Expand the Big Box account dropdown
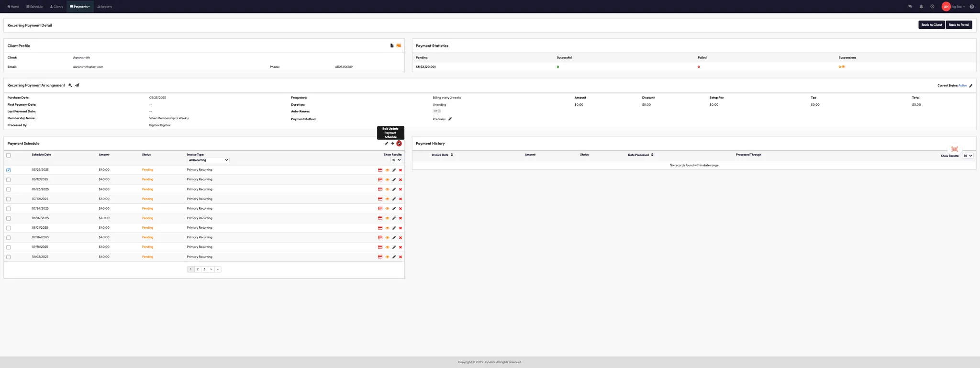Image resolution: width=980 pixels, height=368 pixels. 958,7
